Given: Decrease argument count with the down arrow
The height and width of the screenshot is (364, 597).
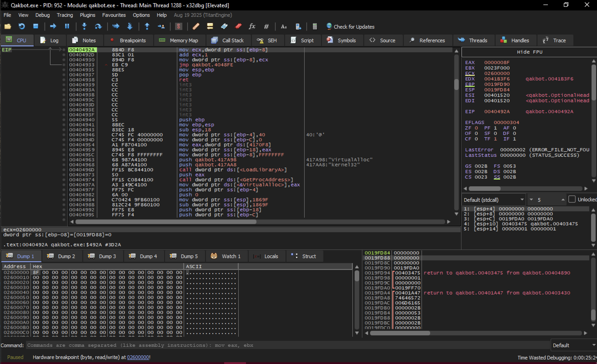Looking at the screenshot, I should (x=531, y=200).
